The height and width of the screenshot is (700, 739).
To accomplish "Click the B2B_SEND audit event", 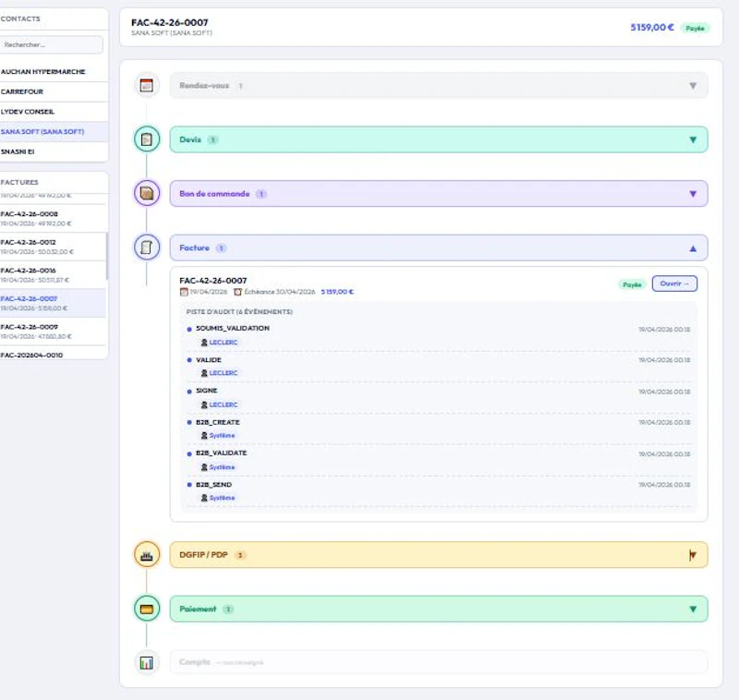I will pos(213,485).
